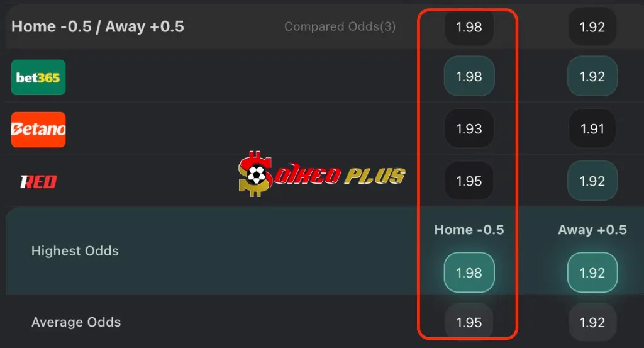Click the Home -0.5 / Away +0.5 header

click(97, 26)
